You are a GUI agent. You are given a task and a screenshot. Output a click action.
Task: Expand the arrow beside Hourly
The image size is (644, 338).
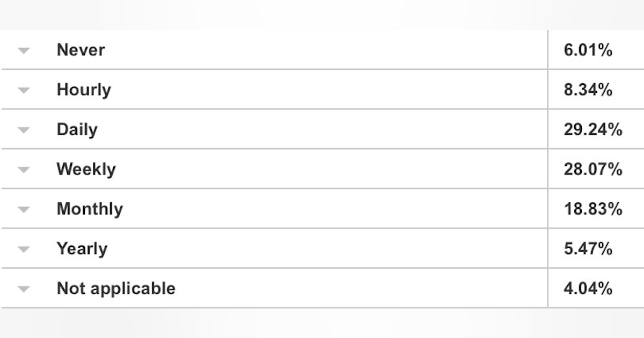[x=23, y=91]
